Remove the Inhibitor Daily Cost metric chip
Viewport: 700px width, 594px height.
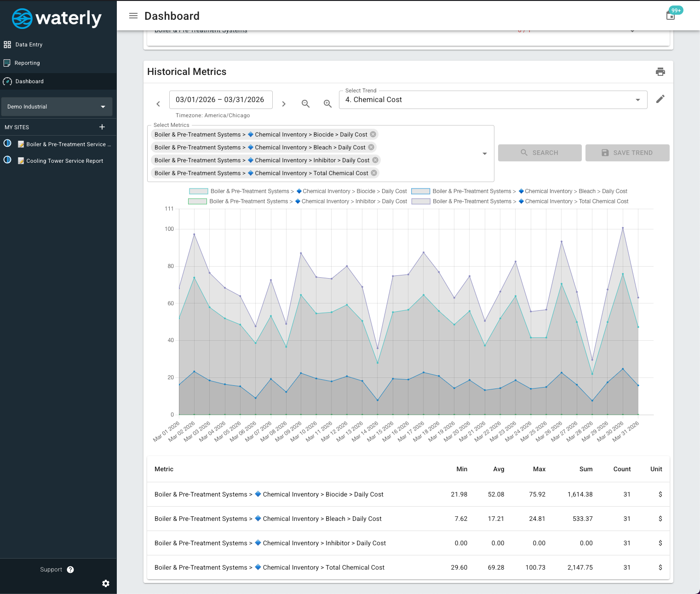(375, 160)
